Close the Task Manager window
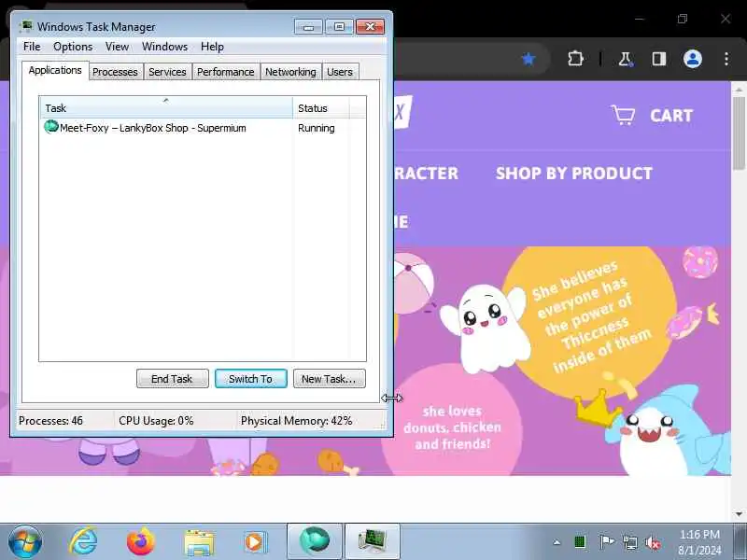This screenshot has width=747, height=560. tap(370, 27)
